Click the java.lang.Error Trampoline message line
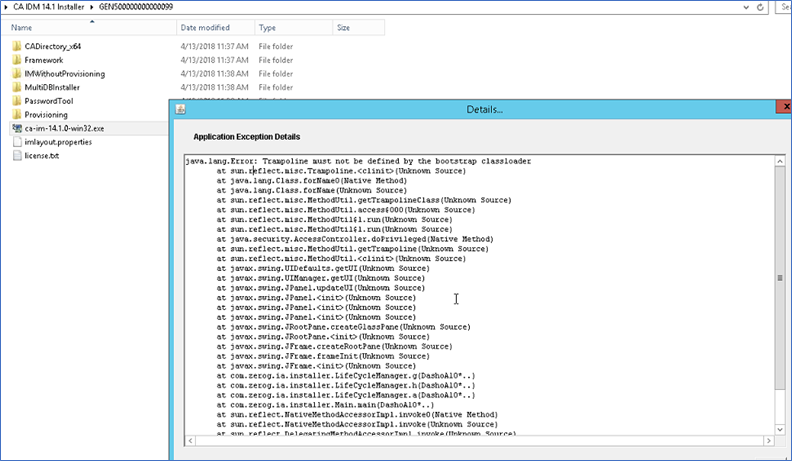Image resolution: width=792 pixels, height=461 pixels. [x=358, y=161]
